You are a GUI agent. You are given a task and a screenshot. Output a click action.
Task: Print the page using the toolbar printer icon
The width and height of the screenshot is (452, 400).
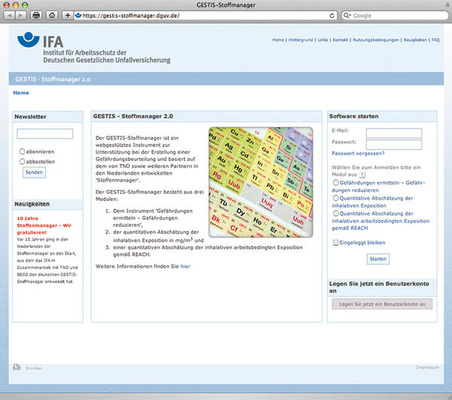[36, 15]
